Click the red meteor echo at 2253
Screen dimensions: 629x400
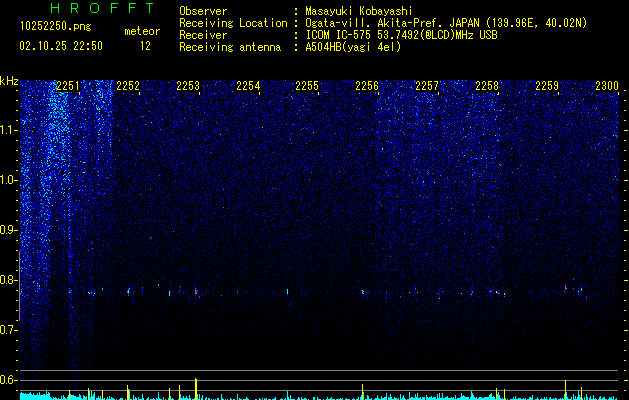click(x=196, y=292)
